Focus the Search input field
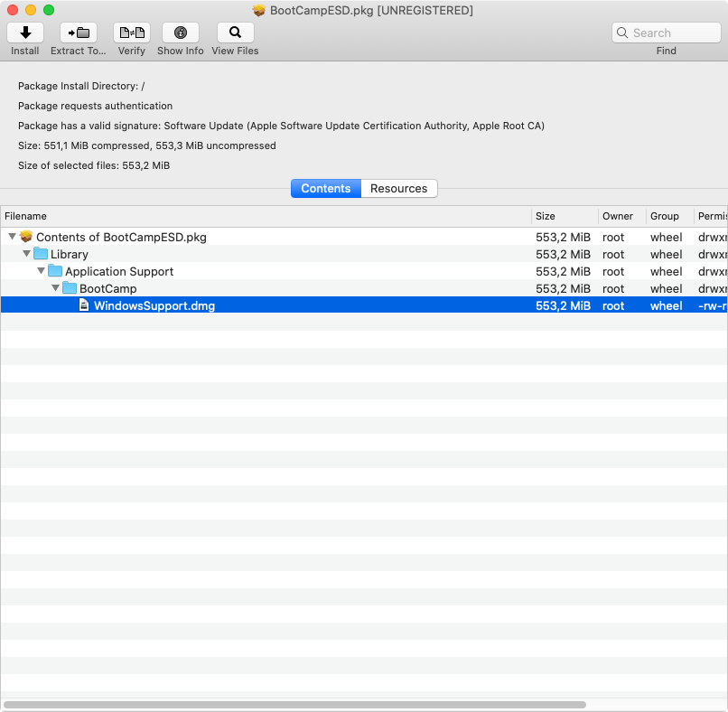 [667, 33]
